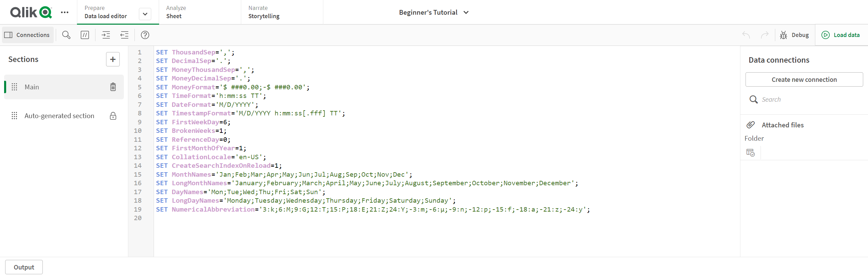
Task: Open the help icon
Action: [x=145, y=35]
